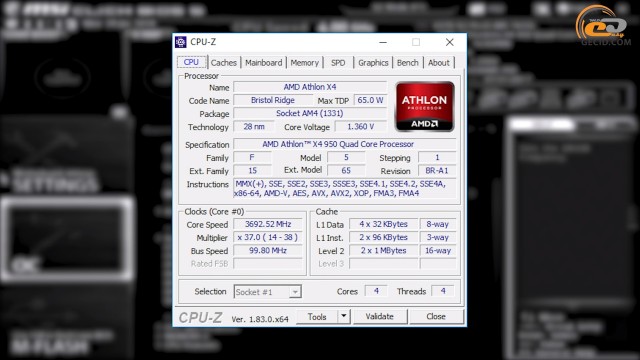This screenshot has height=360, width=640.
Task: View the About tab
Action: [x=439, y=63]
